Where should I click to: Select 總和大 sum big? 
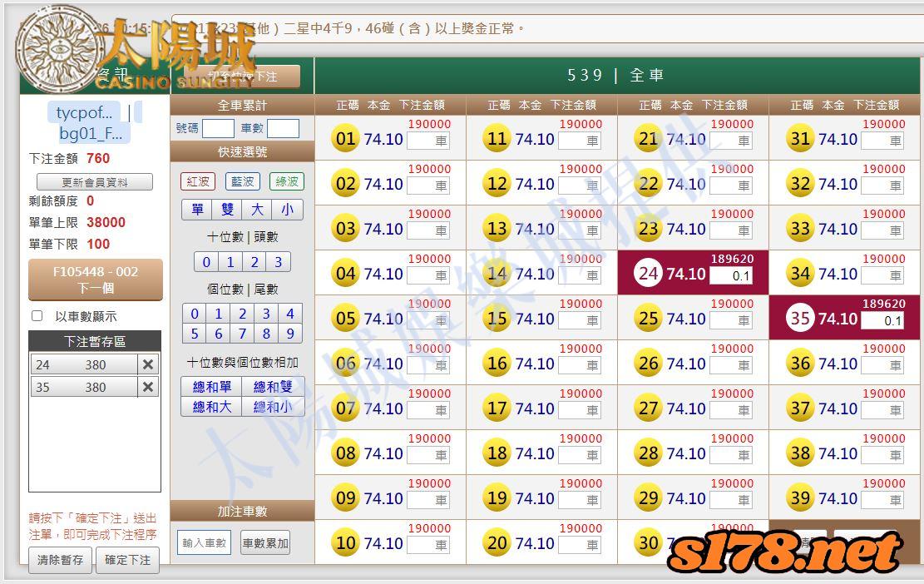tap(212, 407)
